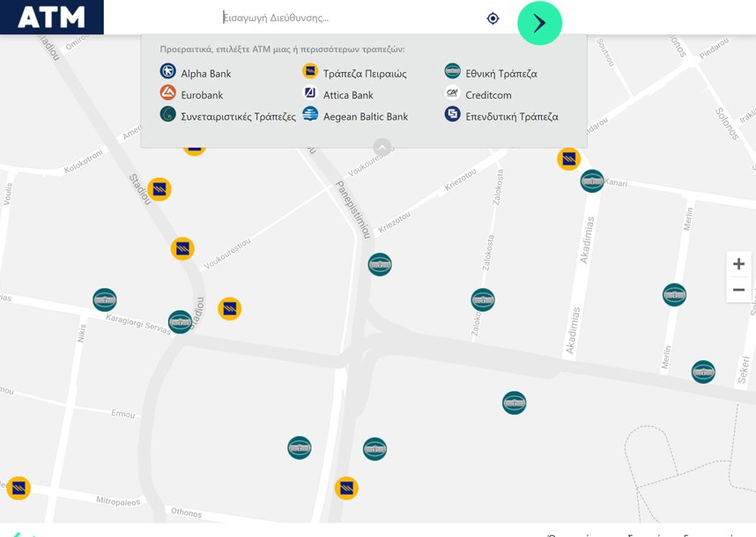
Task: Zoom in the map with plus button
Action: pyautogui.click(x=738, y=265)
